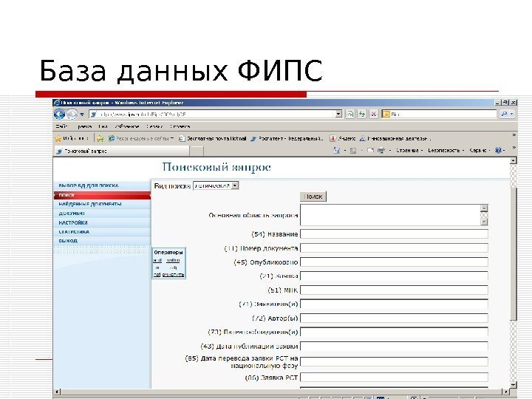Click the (45) Опубликовано field
532x399 pixels.
394,262
